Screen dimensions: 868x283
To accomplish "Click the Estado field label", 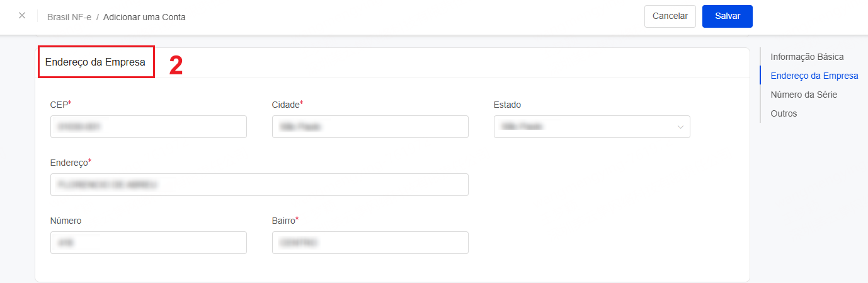I will click(x=508, y=105).
